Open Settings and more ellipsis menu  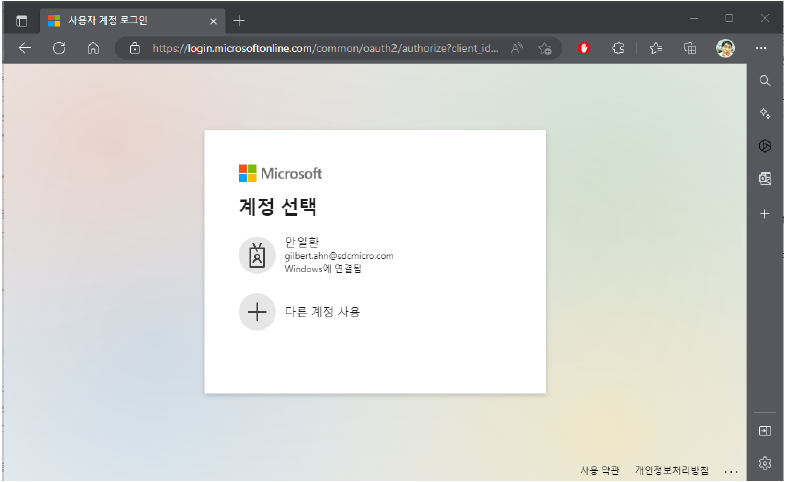[762, 48]
